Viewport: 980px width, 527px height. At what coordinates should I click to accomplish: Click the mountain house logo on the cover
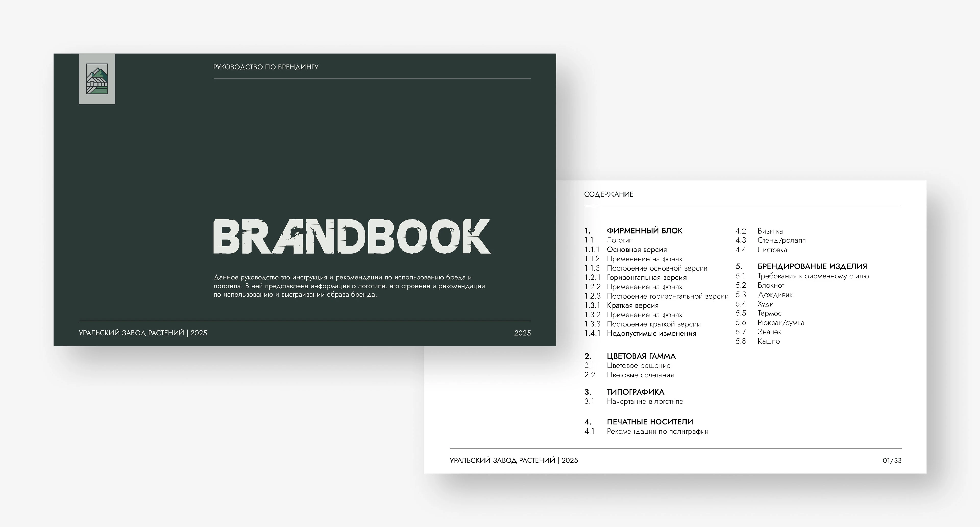click(x=97, y=79)
